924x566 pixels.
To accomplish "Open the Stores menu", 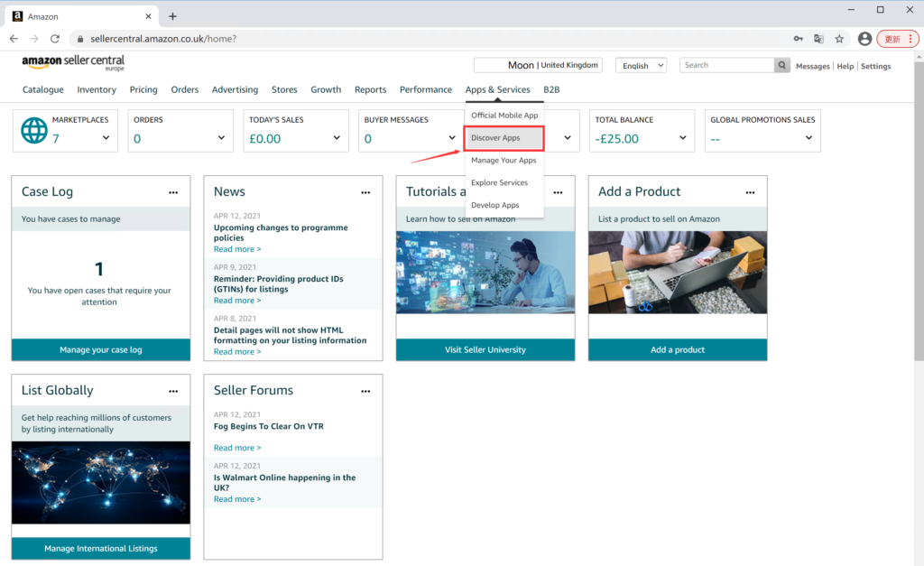I will [x=284, y=89].
